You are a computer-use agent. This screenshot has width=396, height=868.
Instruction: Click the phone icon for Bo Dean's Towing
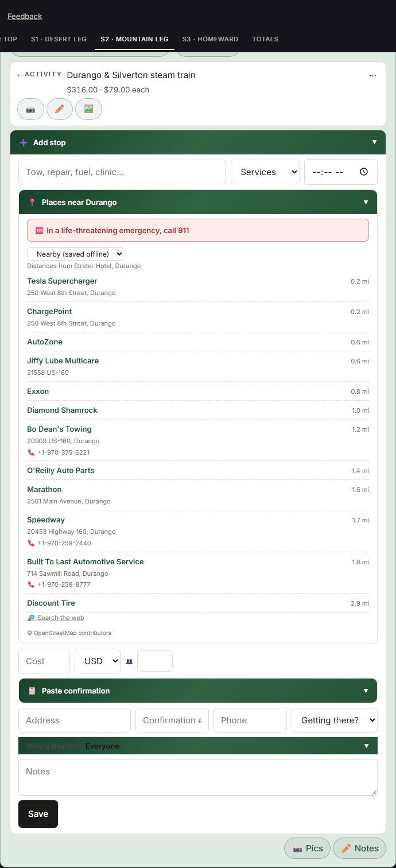click(31, 452)
